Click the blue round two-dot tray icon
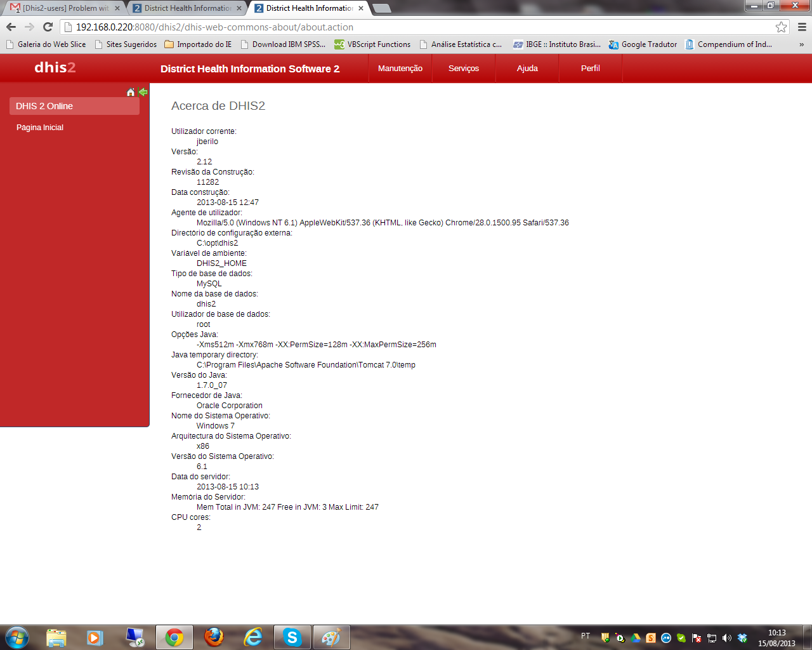This screenshot has height=650, width=812. pos(666,638)
